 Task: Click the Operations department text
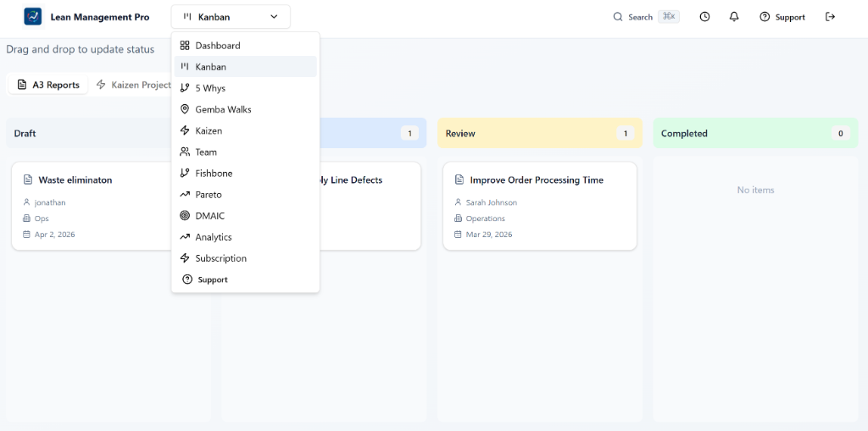tap(486, 218)
